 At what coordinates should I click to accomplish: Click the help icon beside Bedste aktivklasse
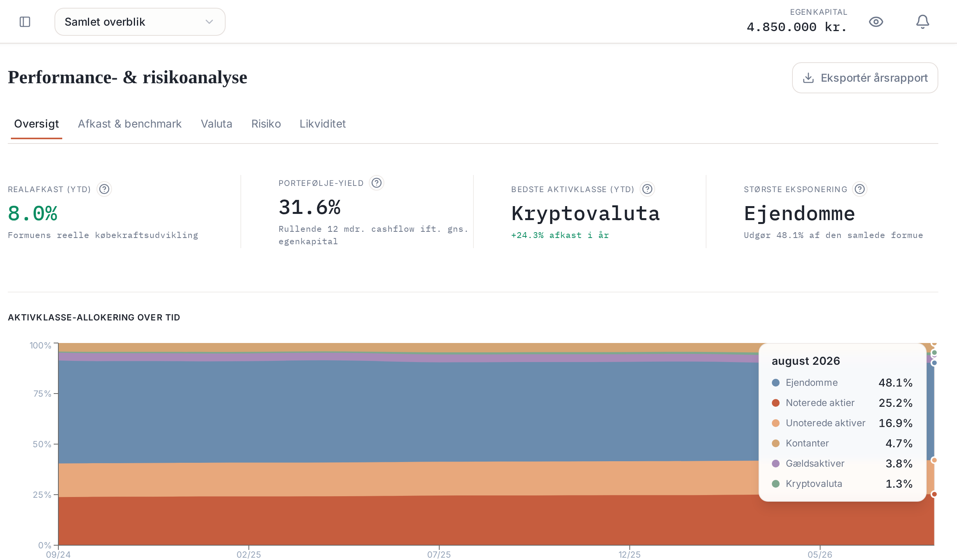[647, 189]
